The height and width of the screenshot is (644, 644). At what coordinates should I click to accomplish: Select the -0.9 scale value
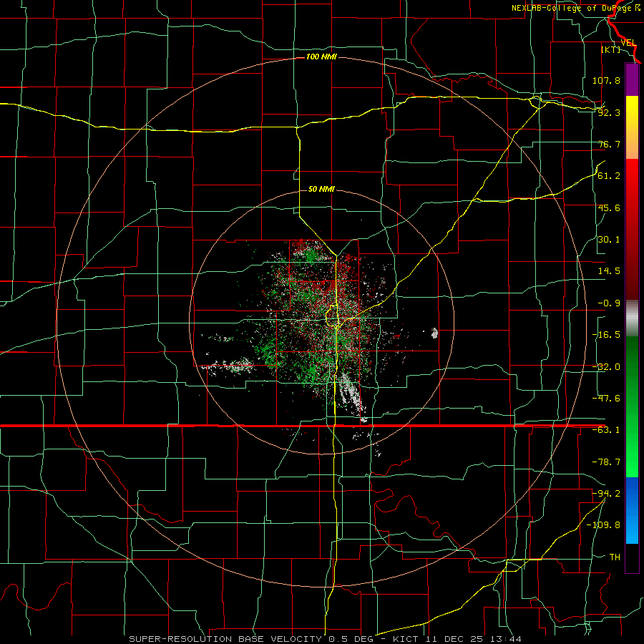point(609,303)
